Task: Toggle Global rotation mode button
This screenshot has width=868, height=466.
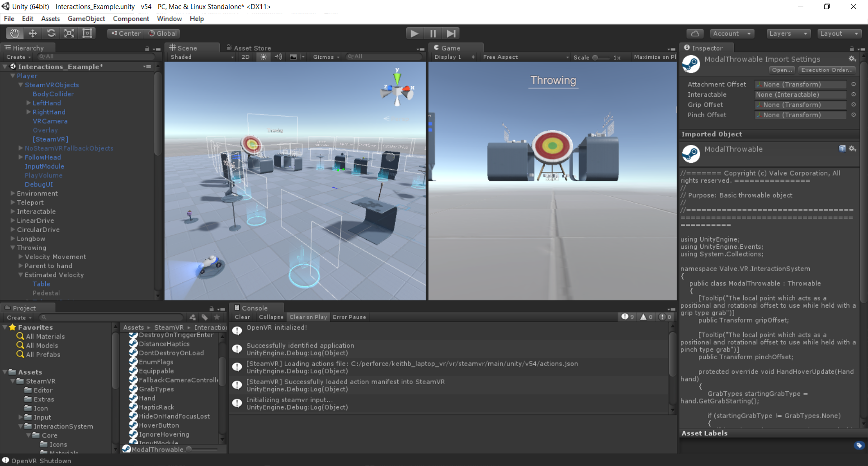Action: pos(162,33)
